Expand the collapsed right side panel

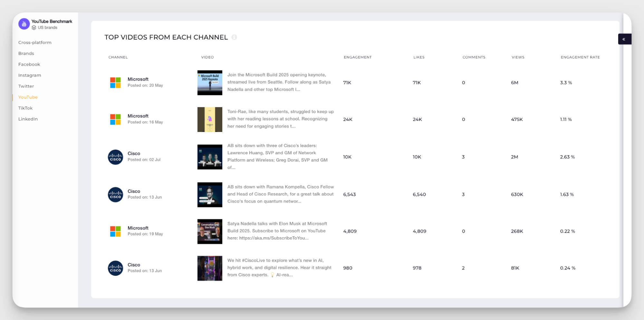click(x=624, y=39)
